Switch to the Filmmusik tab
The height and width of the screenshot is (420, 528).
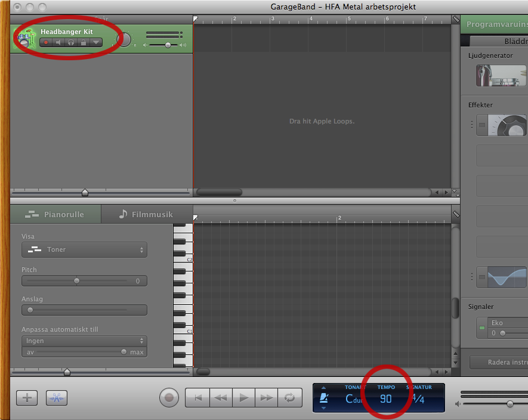click(x=147, y=214)
